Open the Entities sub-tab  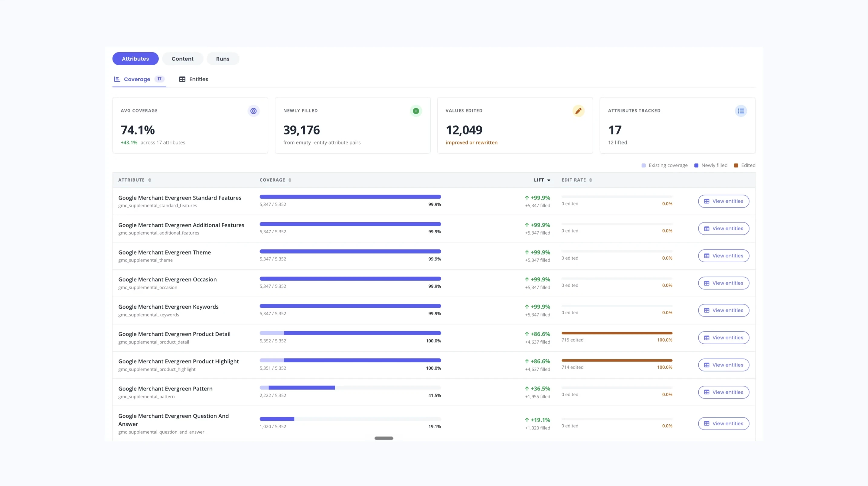coord(194,79)
